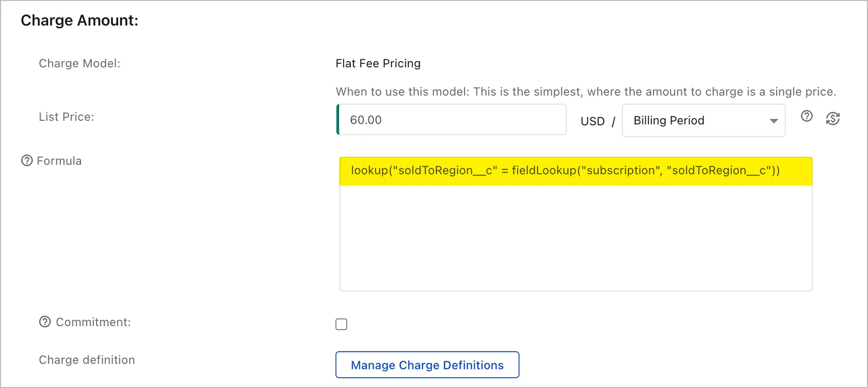Click the help icon next to Billing Period
The image size is (868, 388).
click(x=807, y=116)
